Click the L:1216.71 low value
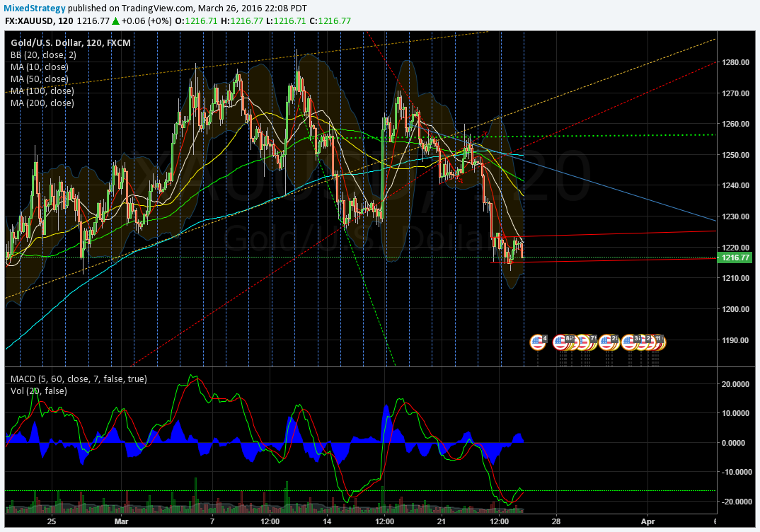The width and height of the screenshot is (760, 532). (287, 21)
